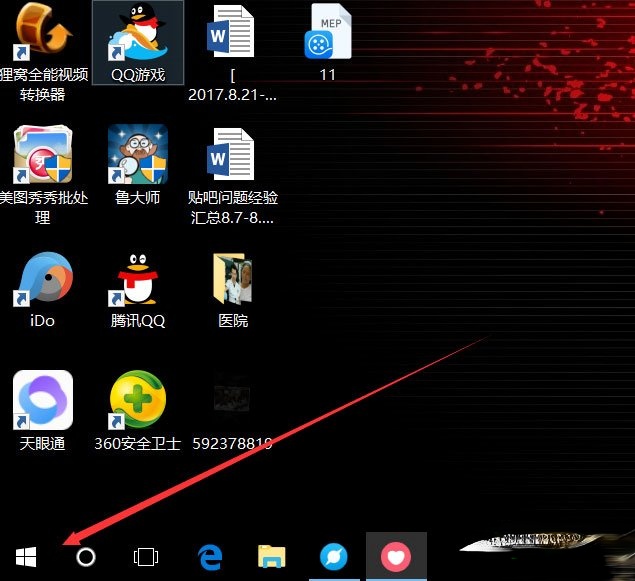Viewport: 635px width, 581px height.
Task: Open File Explorer from the taskbar
Action: click(x=272, y=557)
